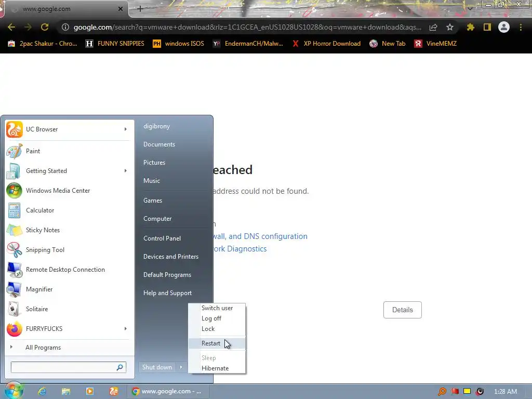
Task: Click the Windows Start orb
Action: pyautogui.click(x=13, y=390)
